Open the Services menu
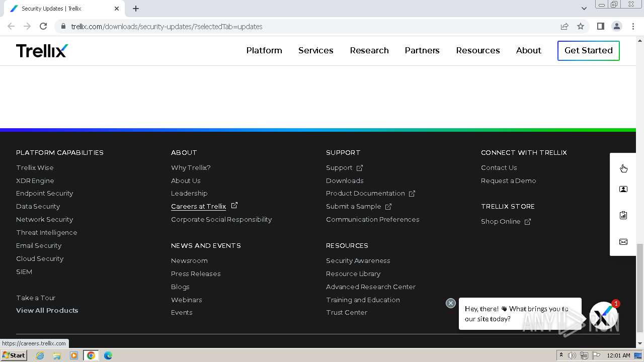Screen dimensions: 644x362 [316, 50]
